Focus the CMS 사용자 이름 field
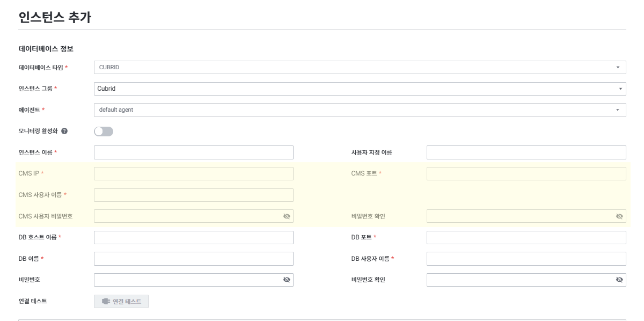Viewport: 644px width, 321px height. coord(193,195)
